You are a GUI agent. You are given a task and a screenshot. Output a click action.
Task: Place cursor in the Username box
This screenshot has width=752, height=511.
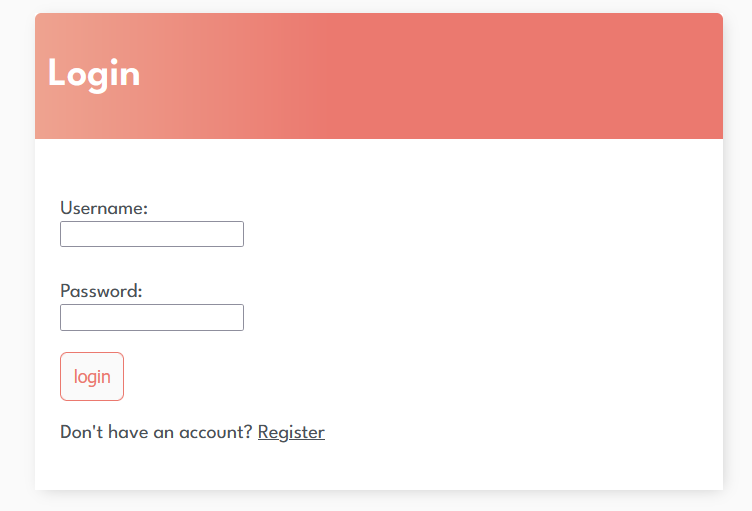coord(152,234)
